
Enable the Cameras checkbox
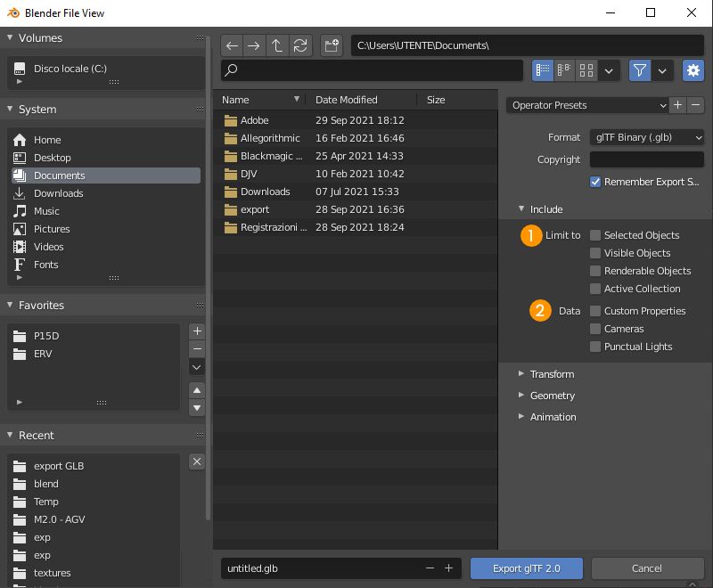tap(595, 329)
